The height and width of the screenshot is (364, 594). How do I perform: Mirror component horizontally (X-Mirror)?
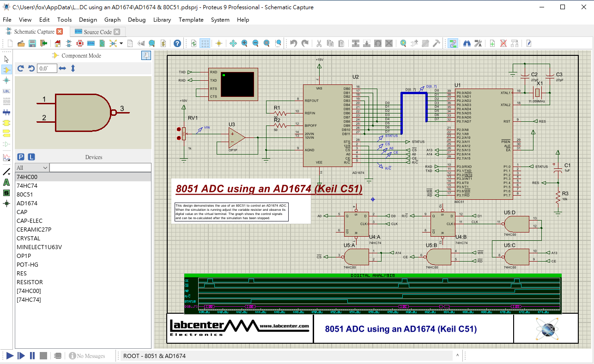click(62, 68)
